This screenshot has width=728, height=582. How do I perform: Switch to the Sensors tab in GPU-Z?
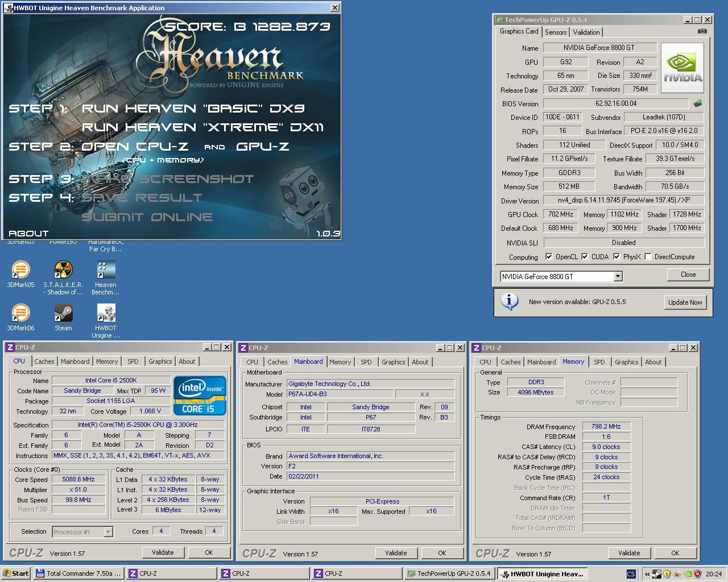556,32
